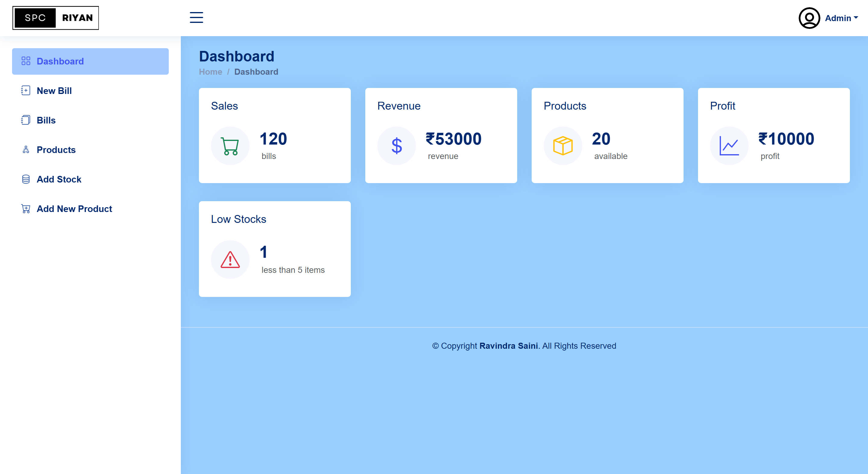Click the Products card title
Viewport: 868px width, 474px height.
(565, 106)
